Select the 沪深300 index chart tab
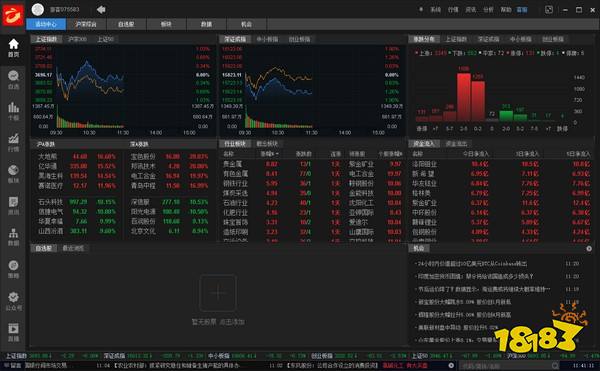The width and height of the screenshot is (600, 371). click(77, 39)
